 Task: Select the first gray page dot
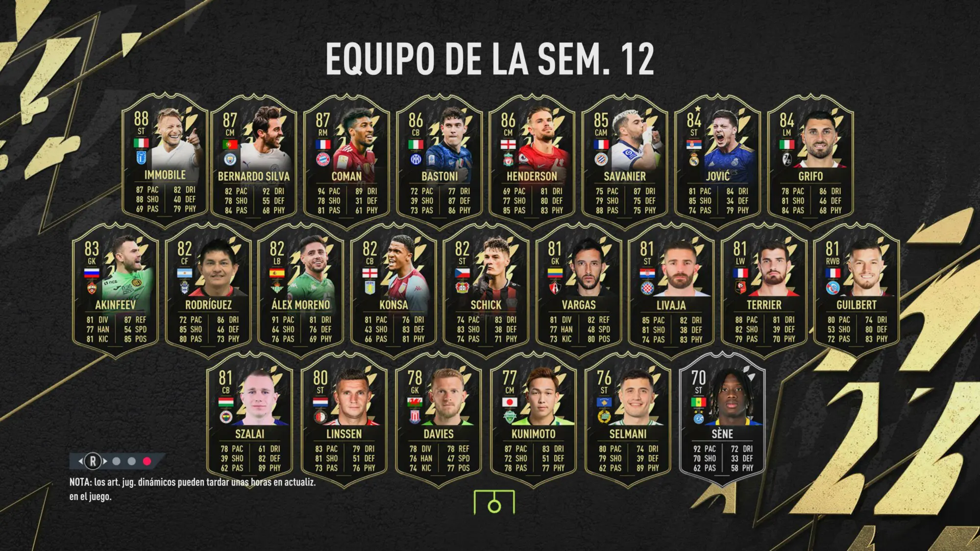pyautogui.click(x=117, y=461)
